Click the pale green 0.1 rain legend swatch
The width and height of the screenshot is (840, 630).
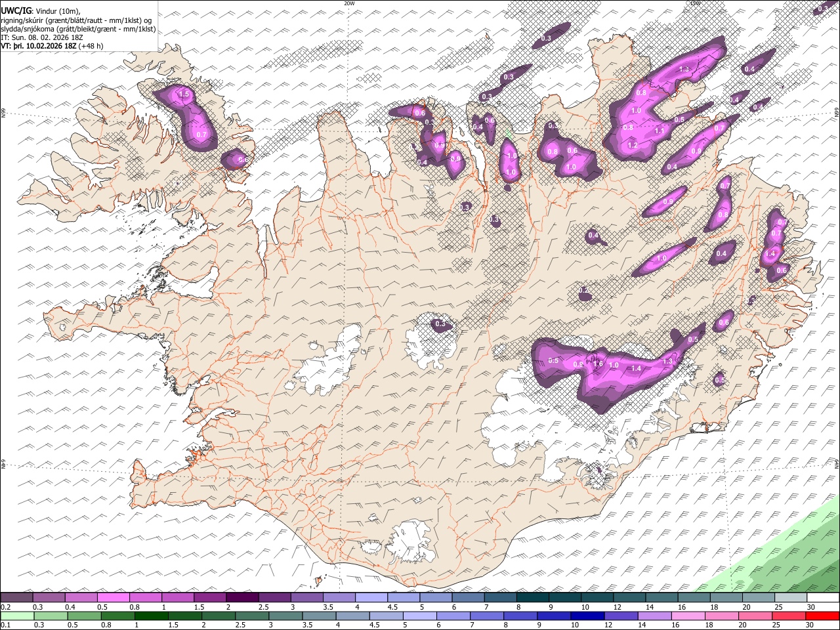17,616
